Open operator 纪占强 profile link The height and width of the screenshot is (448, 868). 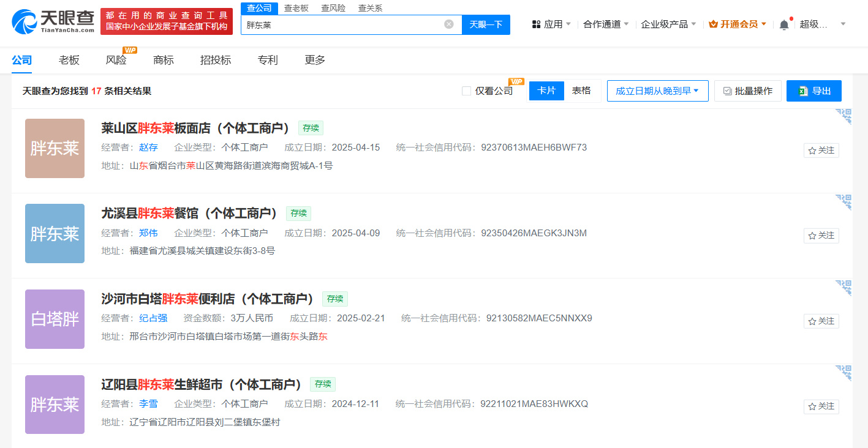pyautogui.click(x=153, y=318)
